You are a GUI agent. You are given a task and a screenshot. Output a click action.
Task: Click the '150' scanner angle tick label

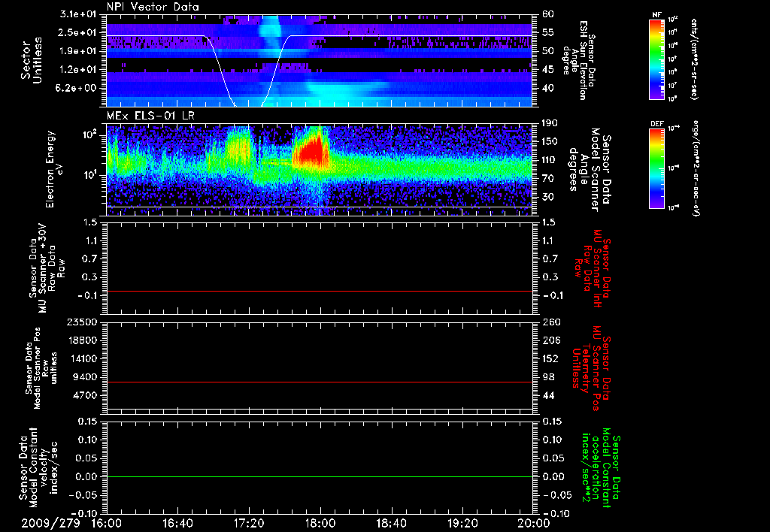point(550,141)
